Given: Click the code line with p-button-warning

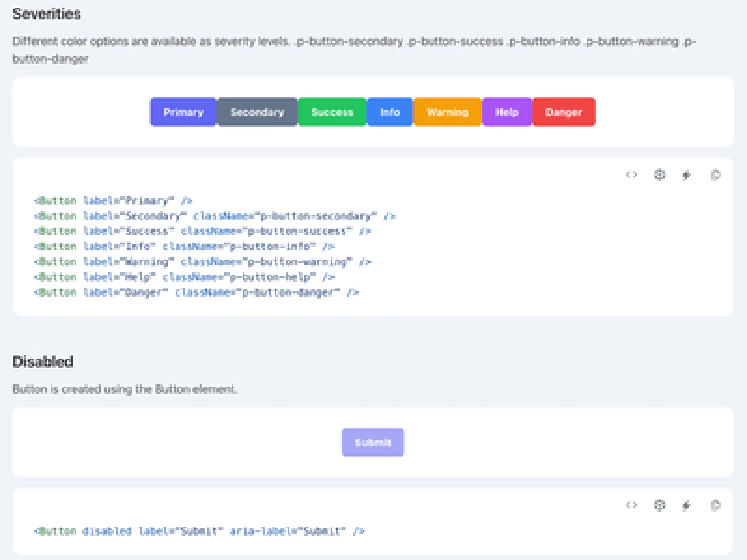Looking at the screenshot, I should point(202,262).
